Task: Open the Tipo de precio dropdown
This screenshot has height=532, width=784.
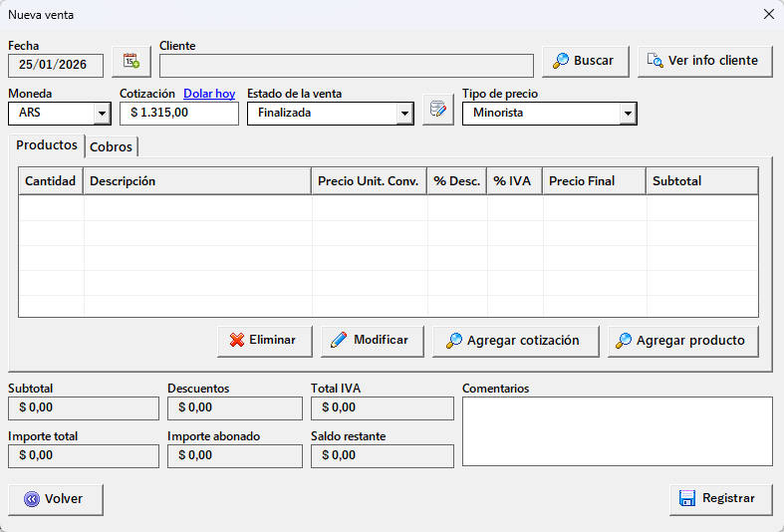Action: click(x=628, y=114)
